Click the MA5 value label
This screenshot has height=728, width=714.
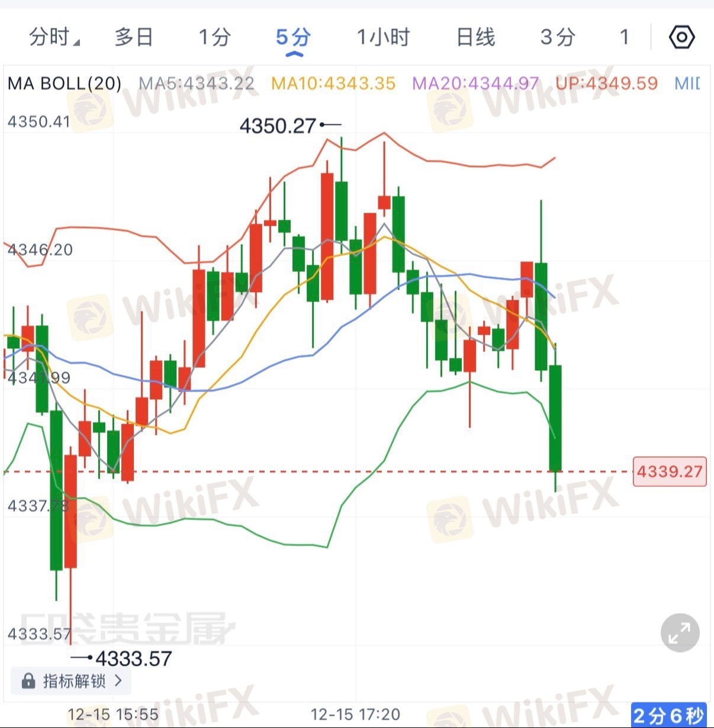197,84
